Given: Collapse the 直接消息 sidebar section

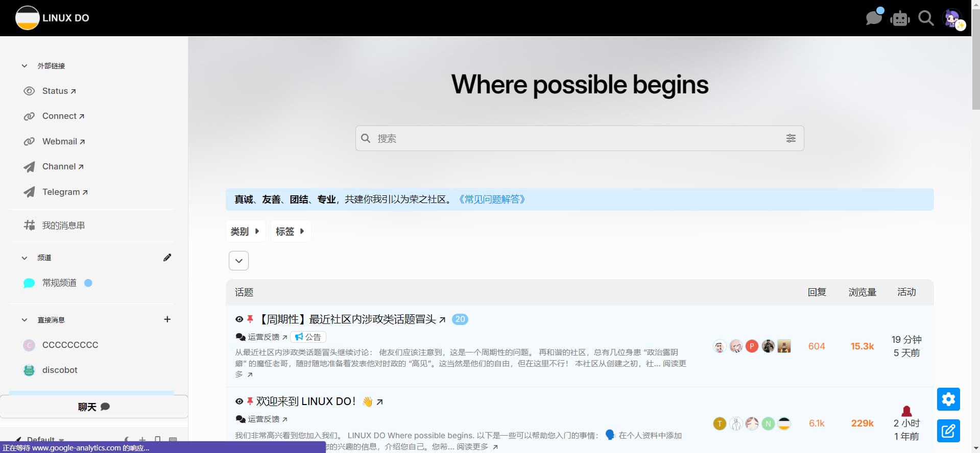Looking at the screenshot, I should [24, 320].
